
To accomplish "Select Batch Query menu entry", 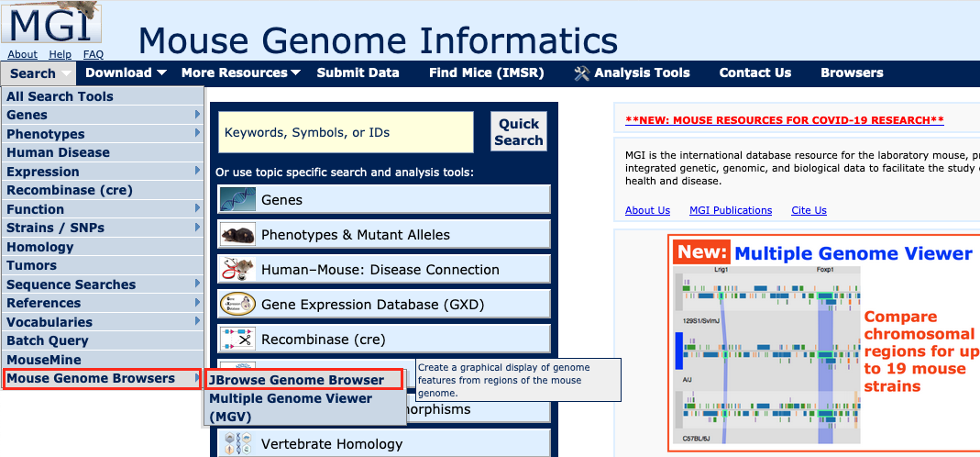I will [104, 340].
